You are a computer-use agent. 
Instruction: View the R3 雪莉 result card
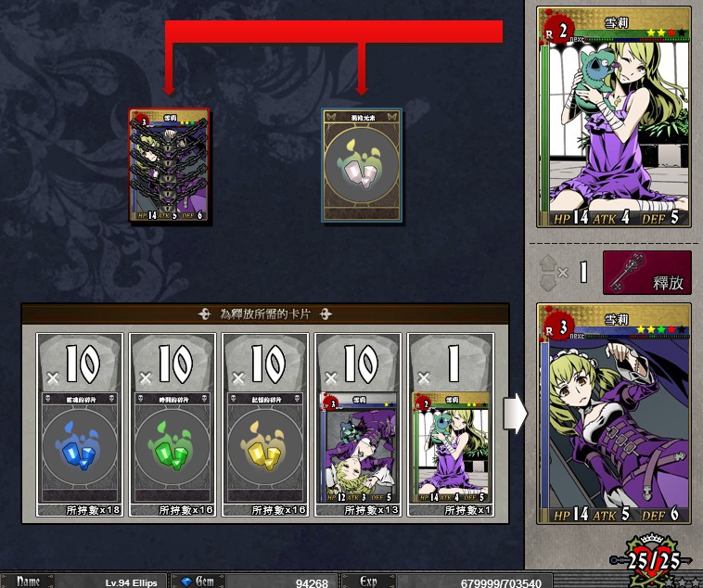[x=614, y=414]
